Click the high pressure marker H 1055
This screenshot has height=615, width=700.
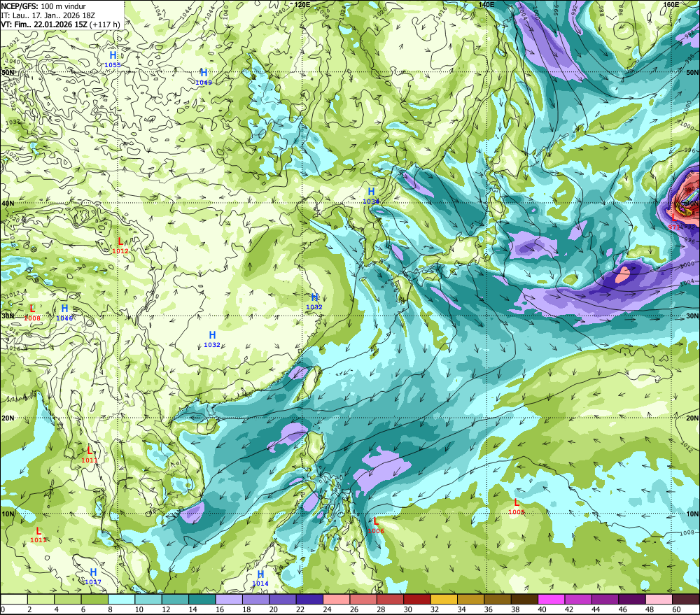click(x=113, y=59)
